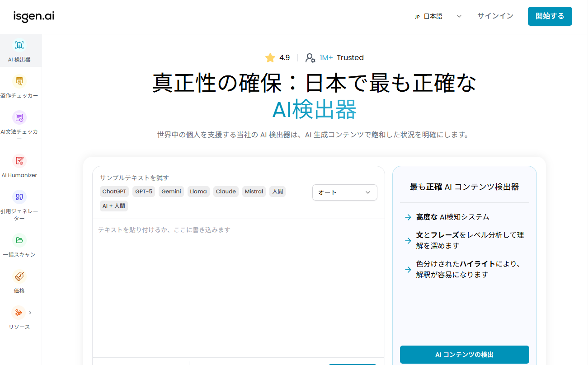The width and height of the screenshot is (588, 365).
Task: Open the オート language selector dropdown
Action: [x=345, y=192]
